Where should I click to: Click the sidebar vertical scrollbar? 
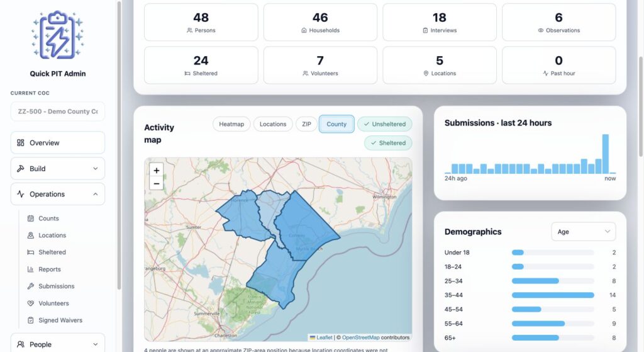pyautogui.click(x=119, y=146)
